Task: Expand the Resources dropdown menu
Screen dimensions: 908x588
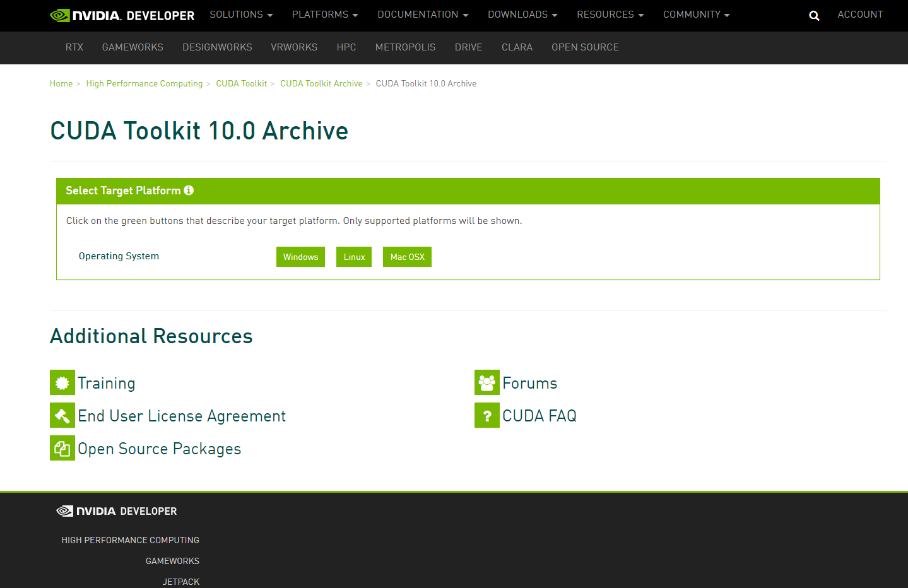Action: (x=610, y=15)
